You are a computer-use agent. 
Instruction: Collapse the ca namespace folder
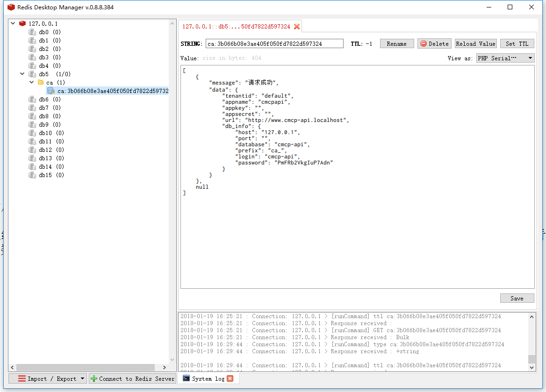[31, 82]
